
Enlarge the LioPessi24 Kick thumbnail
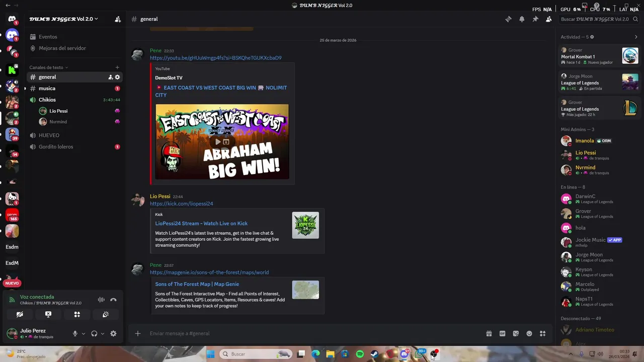coord(305,225)
